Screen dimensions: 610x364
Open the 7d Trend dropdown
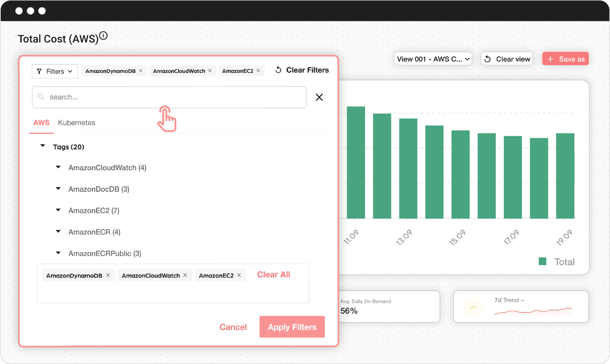point(509,300)
